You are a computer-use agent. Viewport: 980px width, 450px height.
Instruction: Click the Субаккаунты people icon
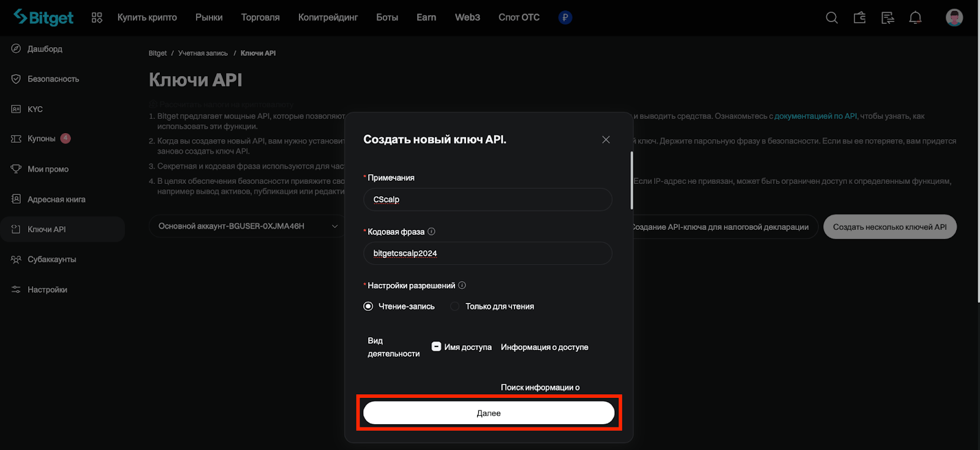(x=16, y=259)
